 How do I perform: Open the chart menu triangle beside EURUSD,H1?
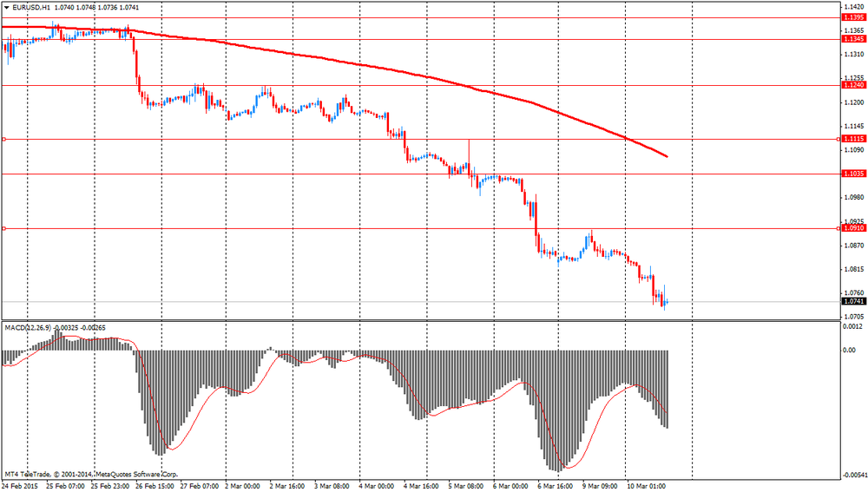point(6,8)
